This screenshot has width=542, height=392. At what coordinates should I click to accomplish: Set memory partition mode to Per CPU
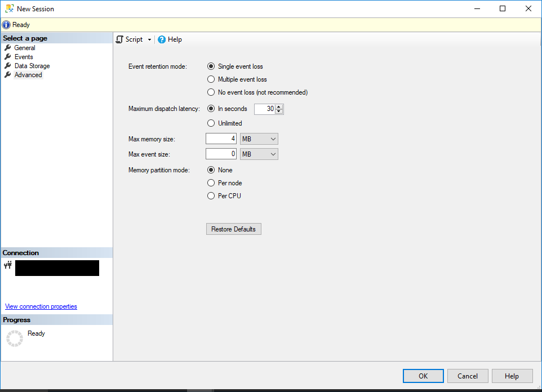pos(211,195)
